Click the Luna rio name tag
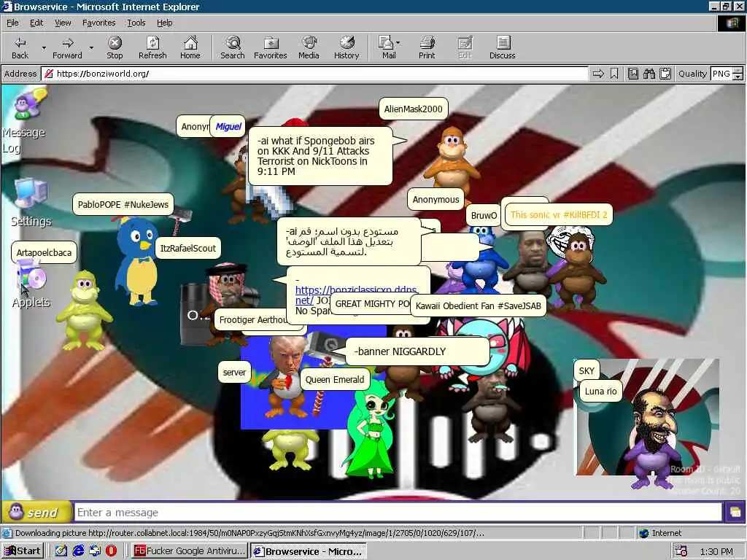 tap(601, 392)
